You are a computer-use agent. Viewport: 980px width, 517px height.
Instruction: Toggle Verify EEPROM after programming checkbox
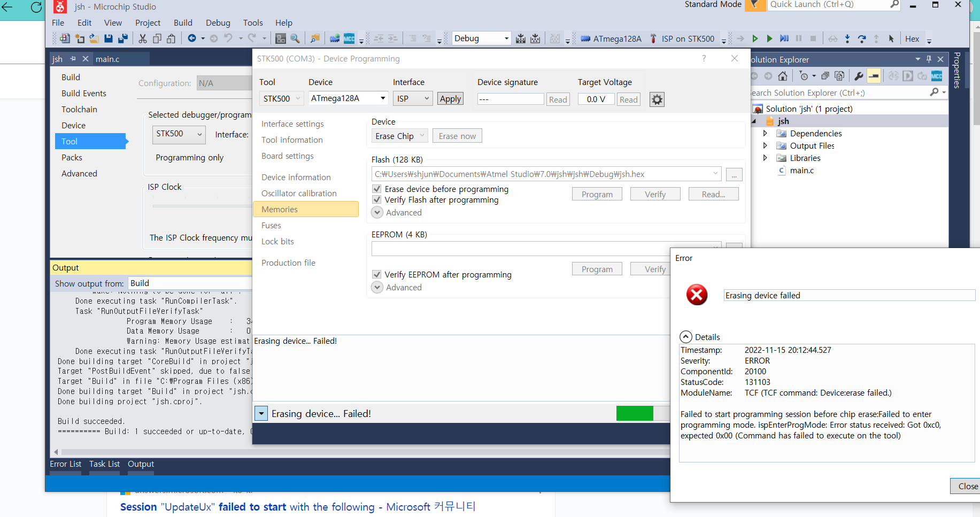[x=377, y=275]
